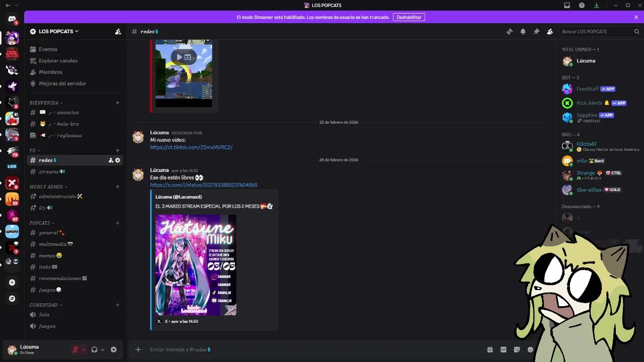Select the multimedia channel
This screenshot has width=644, height=362.
coord(75,244)
